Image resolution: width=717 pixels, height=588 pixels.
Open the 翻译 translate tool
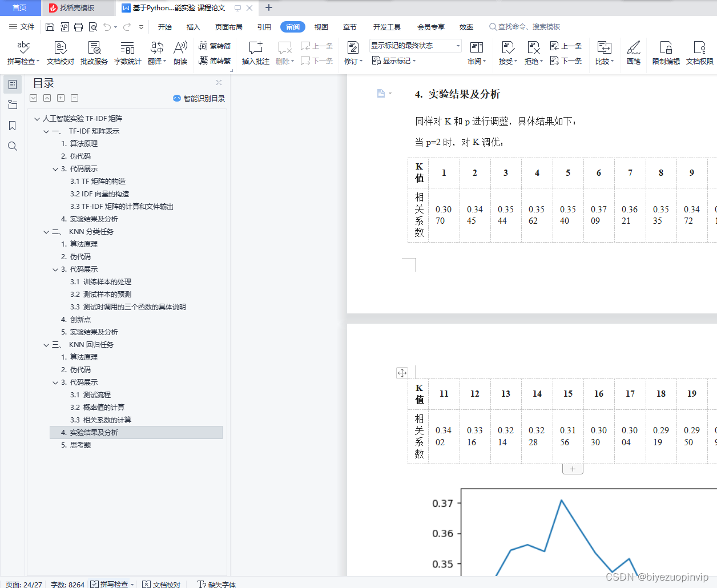click(156, 53)
